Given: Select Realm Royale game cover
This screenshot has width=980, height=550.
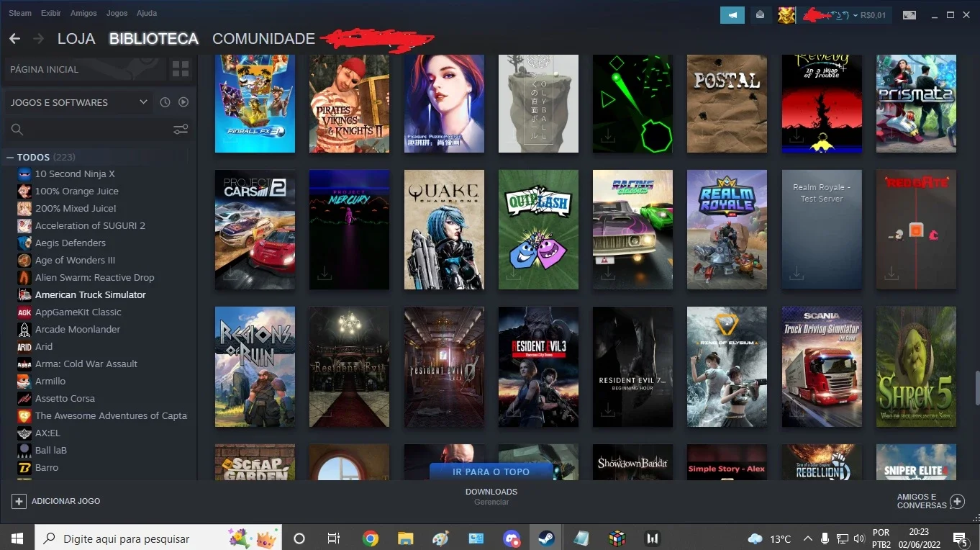Looking at the screenshot, I should coord(727,230).
